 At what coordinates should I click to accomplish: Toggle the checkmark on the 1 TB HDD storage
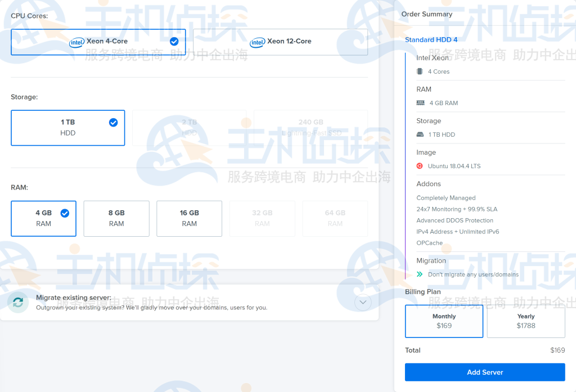(112, 121)
